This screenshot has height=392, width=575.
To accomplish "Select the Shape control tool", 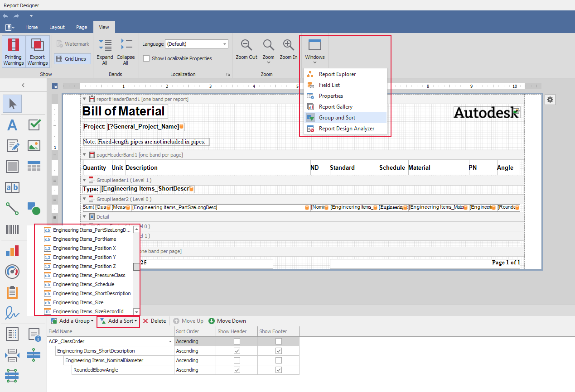I will (x=34, y=209).
